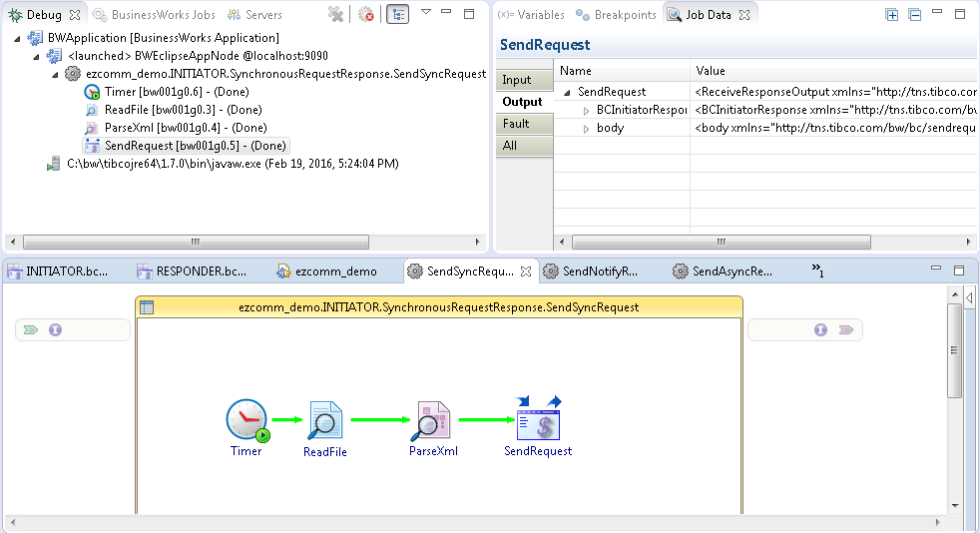
Task: Switch to BusinessWorks Jobs tab
Action: (155, 14)
